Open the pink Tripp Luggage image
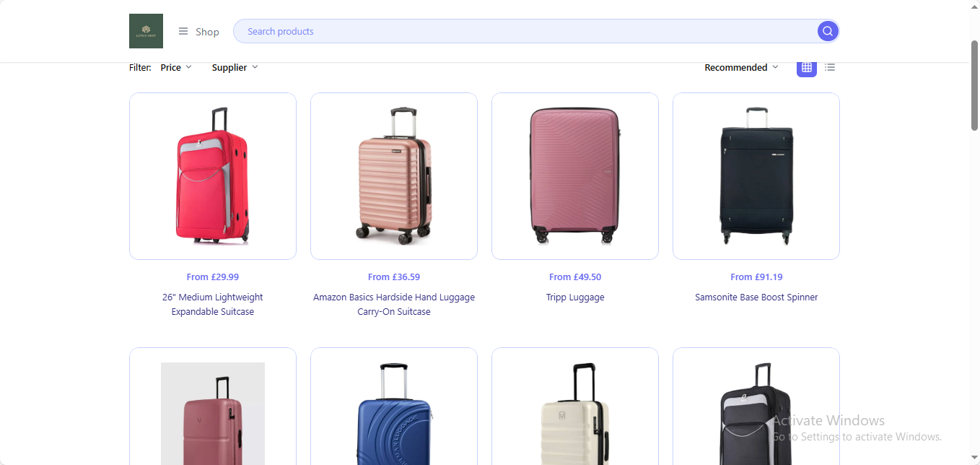980x465 pixels. [575, 176]
